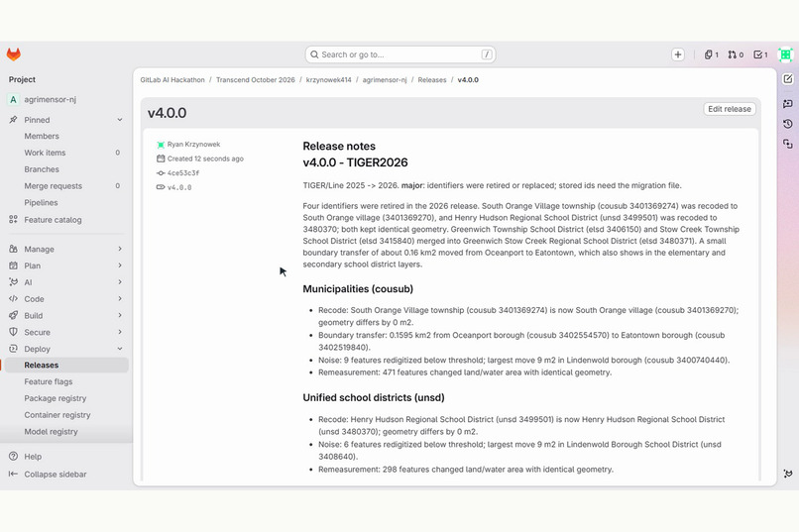Click the 'Municipalities (cousub)' heading

click(x=358, y=289)
